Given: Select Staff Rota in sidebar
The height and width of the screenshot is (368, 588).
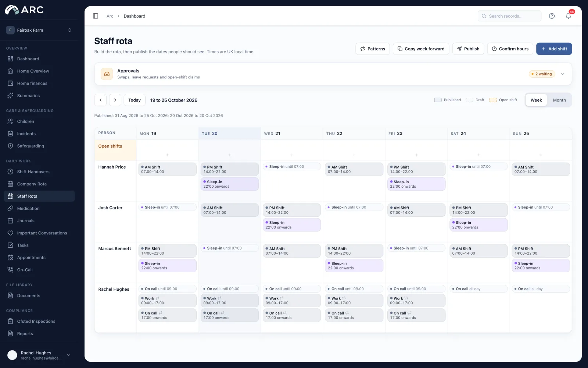Looking at the screenshot, I should [39, 196].
